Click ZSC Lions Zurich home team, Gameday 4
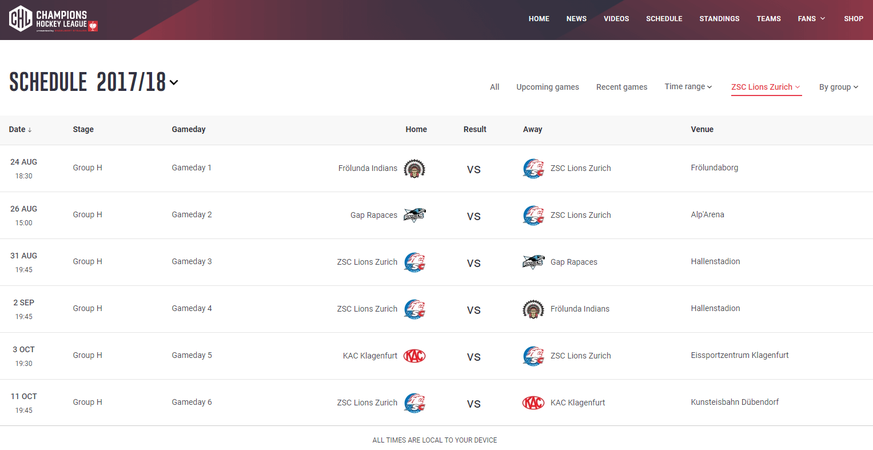The width and height of the screenshot is (873, 450). (x=367, y=309)
